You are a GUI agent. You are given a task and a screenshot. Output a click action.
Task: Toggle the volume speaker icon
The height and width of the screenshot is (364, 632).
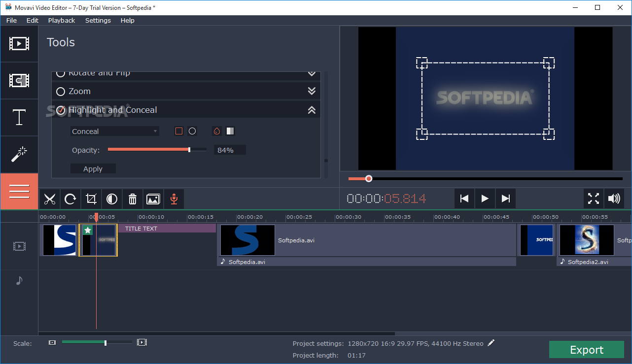[614, 199]
